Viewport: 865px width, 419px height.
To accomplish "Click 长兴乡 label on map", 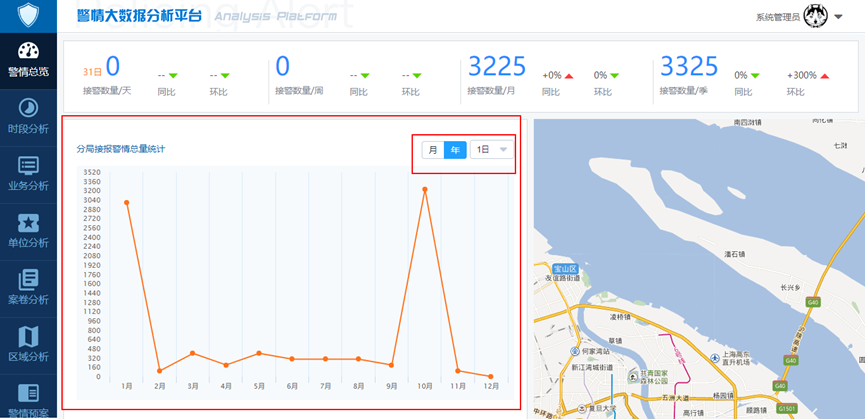I will coord(790,287).
